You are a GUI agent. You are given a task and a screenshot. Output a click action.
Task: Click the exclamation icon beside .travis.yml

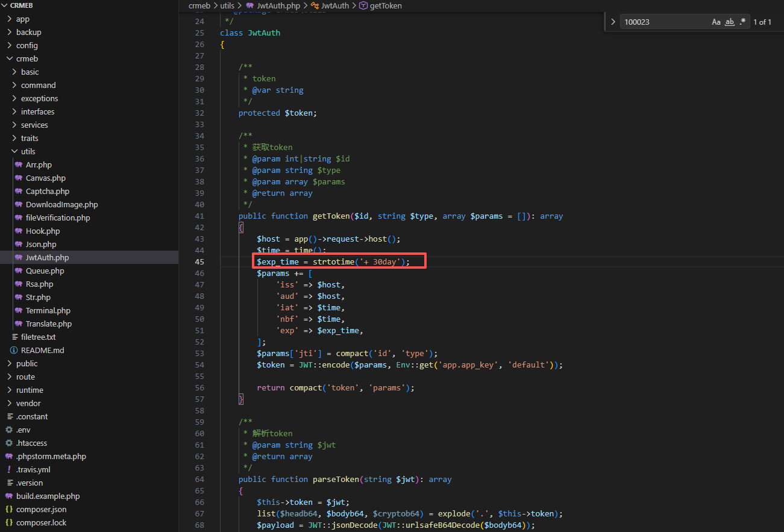point(9,469)
